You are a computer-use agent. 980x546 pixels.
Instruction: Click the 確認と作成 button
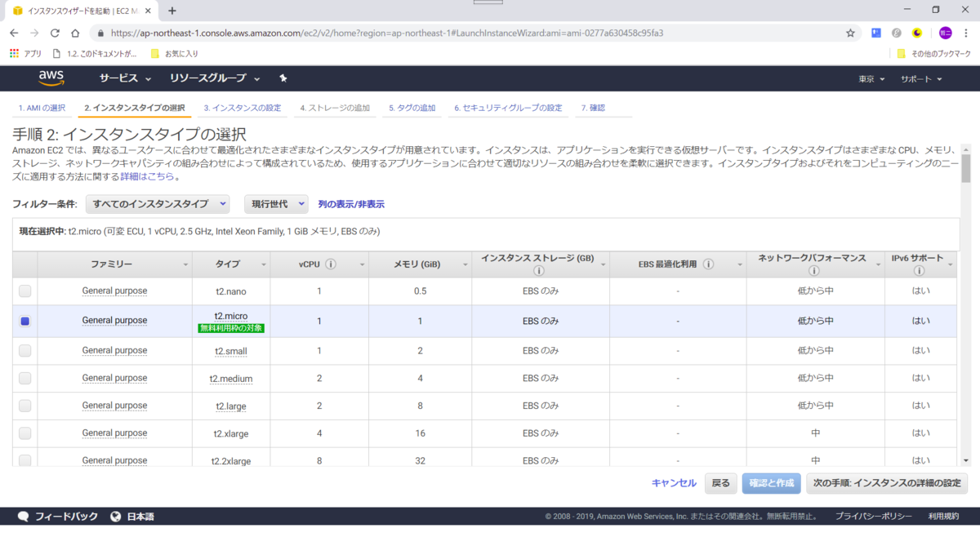point(771,483)
